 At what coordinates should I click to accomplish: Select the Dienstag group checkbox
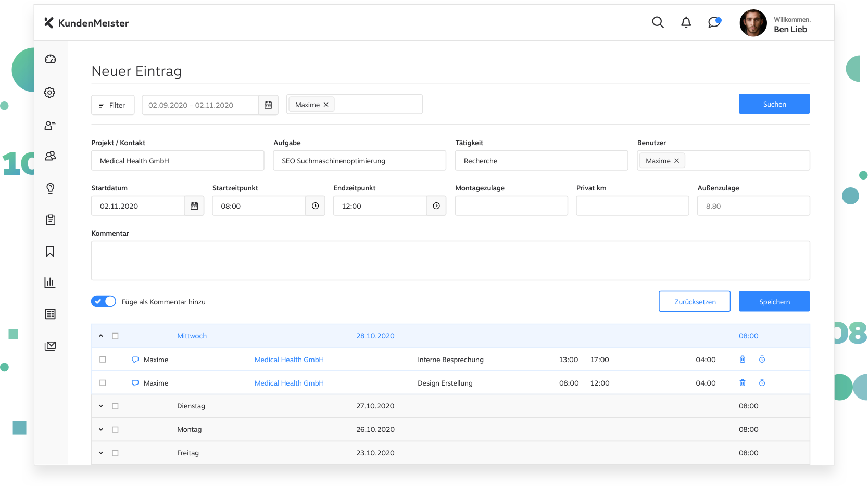tap(115, 406)
